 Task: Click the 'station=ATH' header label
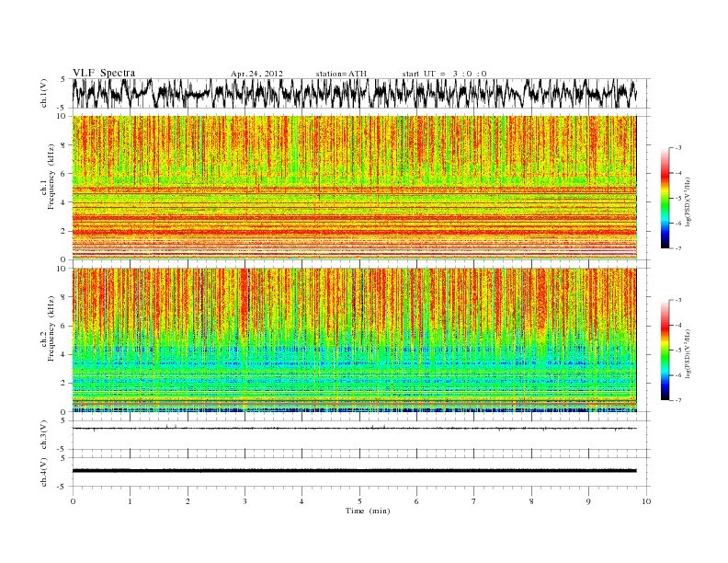tap(341, 74)
